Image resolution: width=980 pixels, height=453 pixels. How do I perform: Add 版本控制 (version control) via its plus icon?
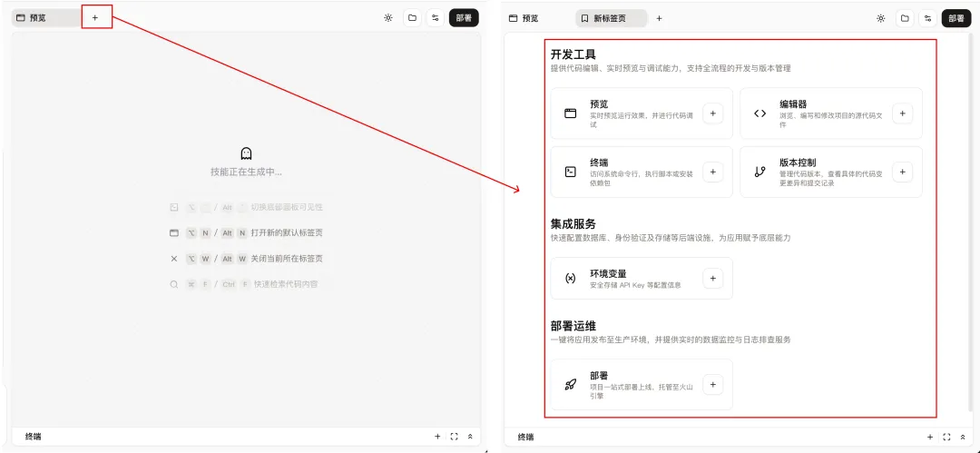[x=902, y=172]
